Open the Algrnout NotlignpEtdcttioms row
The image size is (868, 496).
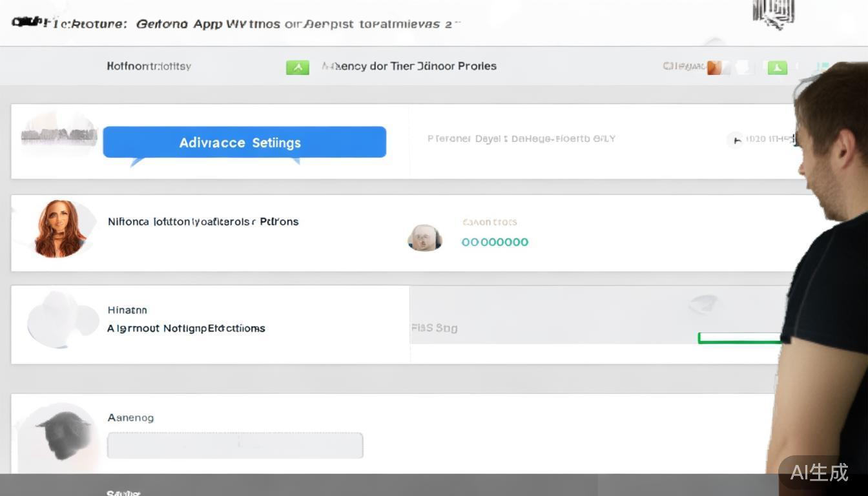pyautogui.click(x=186, y=328)
